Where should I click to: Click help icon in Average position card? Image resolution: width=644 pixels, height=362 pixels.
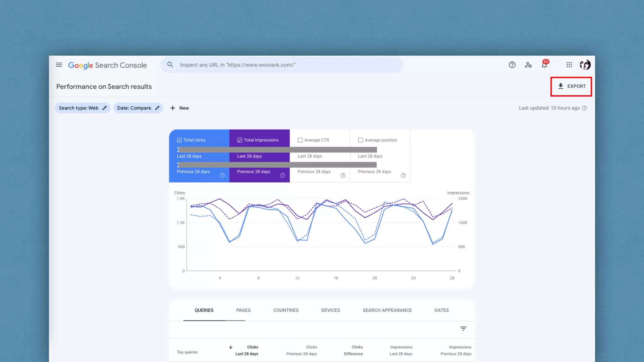click(x=403, y=175)
